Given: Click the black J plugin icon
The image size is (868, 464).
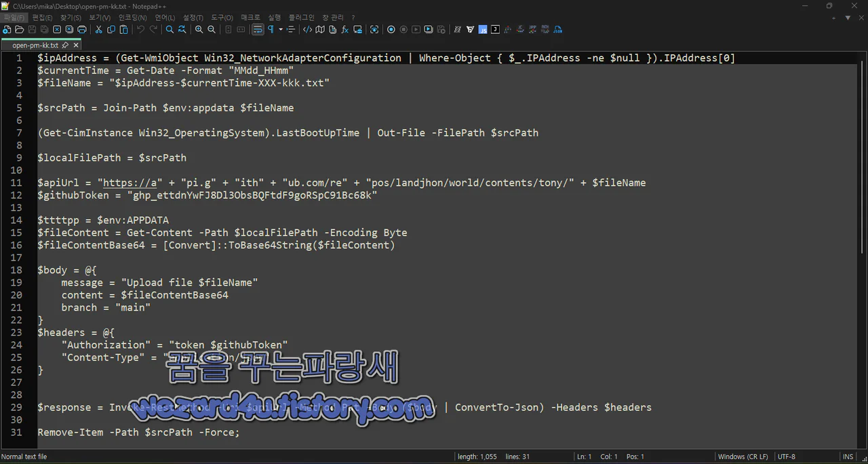Looking at the screenshot, I should (495, 30).
